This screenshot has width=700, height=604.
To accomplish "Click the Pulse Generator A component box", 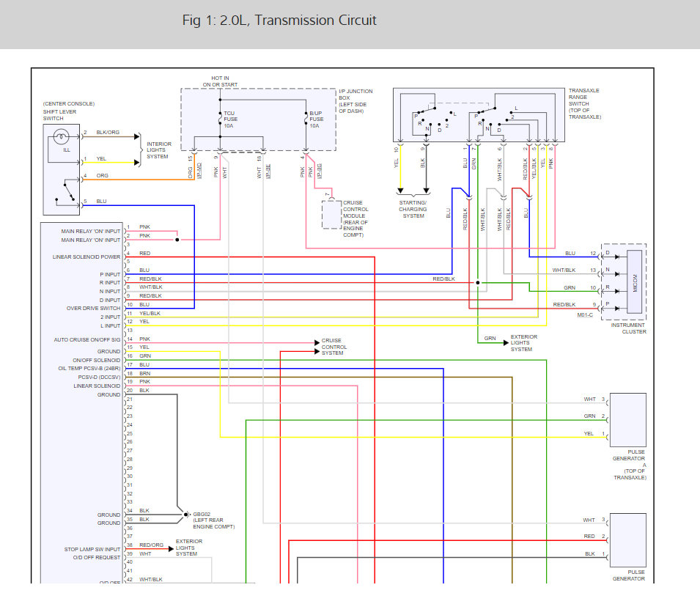I will (627, 420).
